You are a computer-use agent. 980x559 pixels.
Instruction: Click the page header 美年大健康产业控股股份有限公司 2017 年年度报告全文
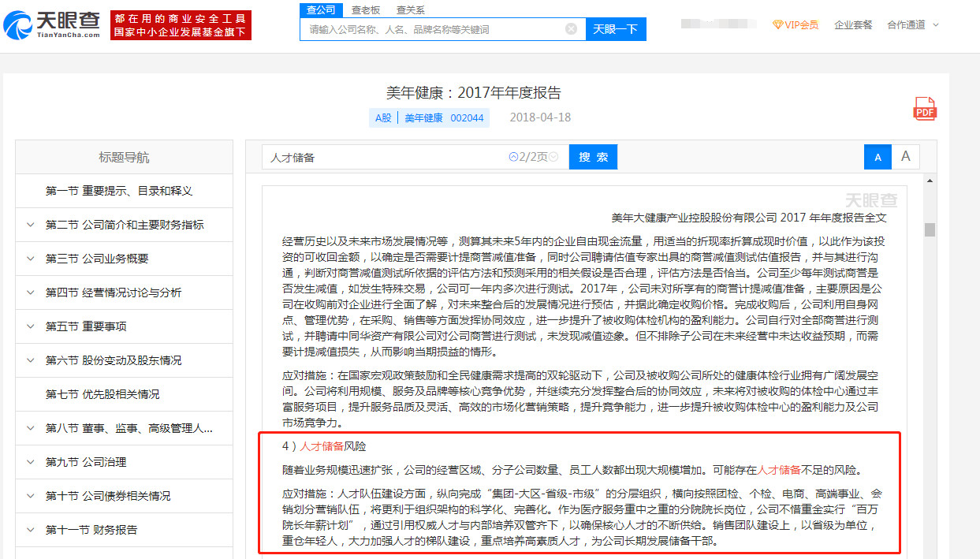(x=749, y=218)
